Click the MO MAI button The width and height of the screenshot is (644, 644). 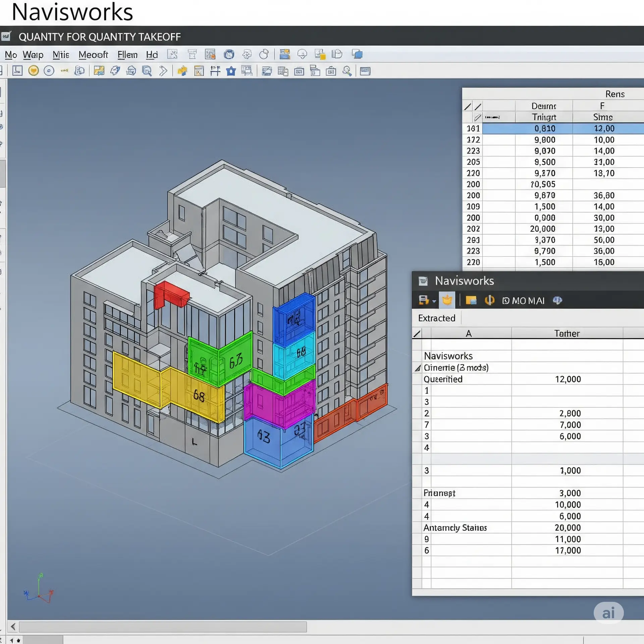pos(524,301)
